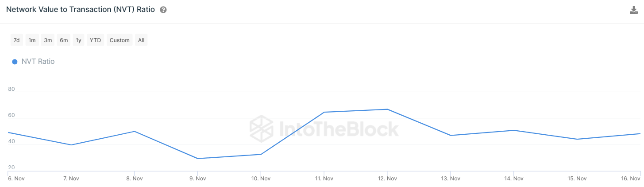
Task: Click the 9. Nov lowest data point
Action: click(197, 159)
